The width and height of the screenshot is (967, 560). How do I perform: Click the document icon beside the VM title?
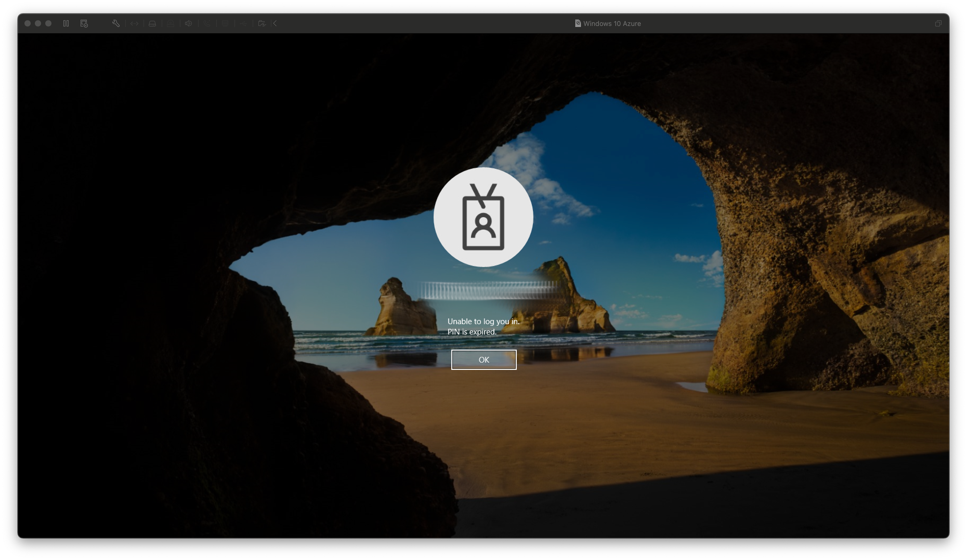pyautogui.click(x=578, y=23)
